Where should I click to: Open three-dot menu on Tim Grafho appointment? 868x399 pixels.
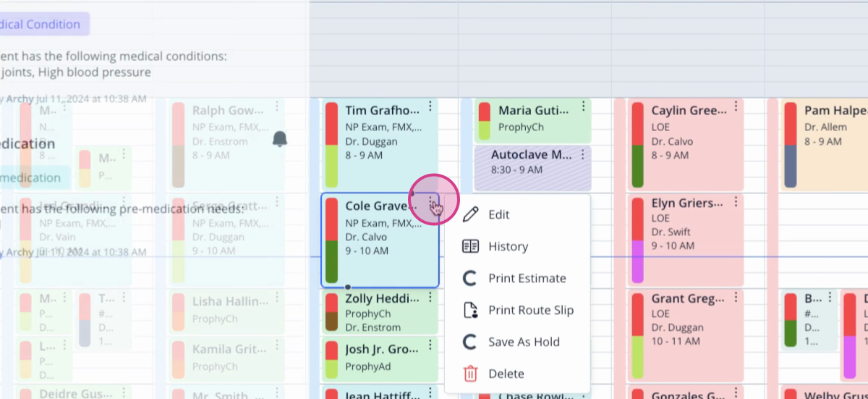(x=430, y=107)
